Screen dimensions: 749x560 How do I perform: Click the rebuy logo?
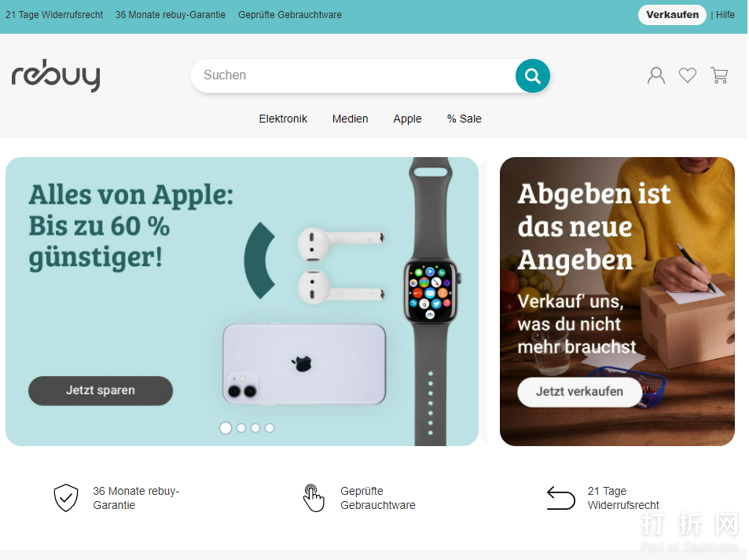point(56,75)
